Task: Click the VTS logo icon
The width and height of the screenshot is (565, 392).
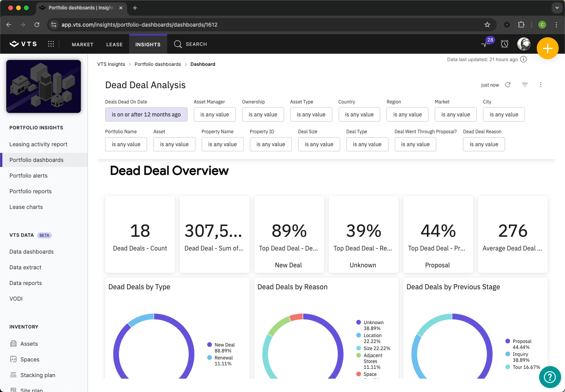Action: coord(15,44)
